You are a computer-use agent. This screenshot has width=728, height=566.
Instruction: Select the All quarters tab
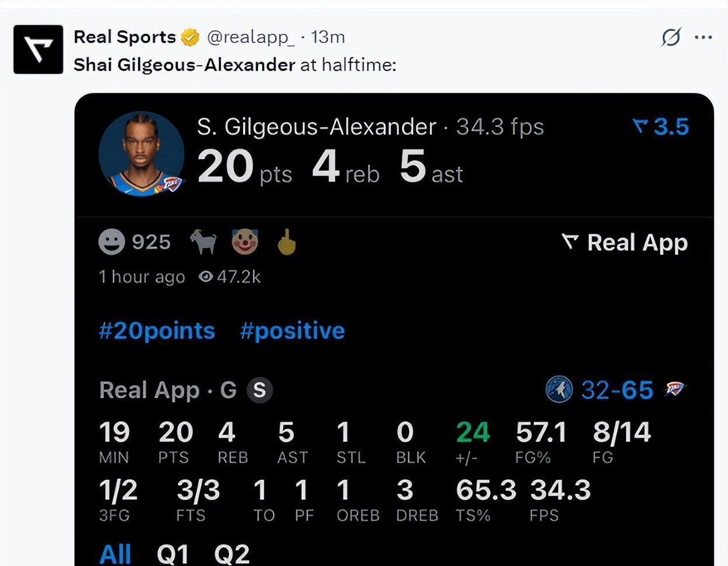pyautogui.click(x=116, y=554)
